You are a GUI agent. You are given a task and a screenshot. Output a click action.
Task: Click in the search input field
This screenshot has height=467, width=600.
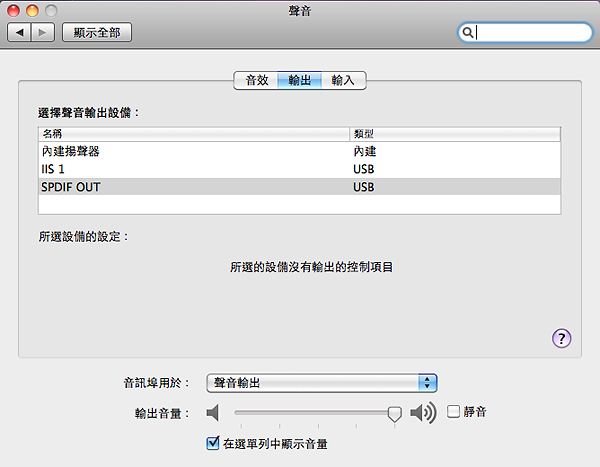525,33
